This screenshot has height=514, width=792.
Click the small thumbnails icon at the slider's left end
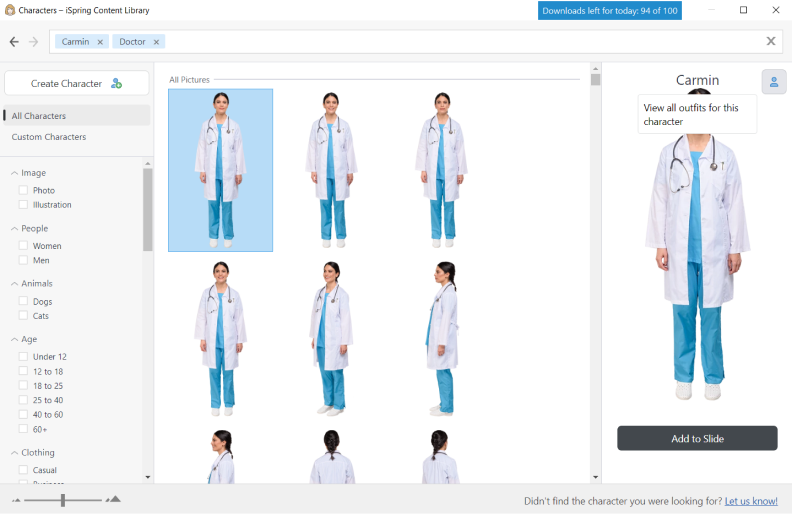pyautogui.click(x=16, y=500)
